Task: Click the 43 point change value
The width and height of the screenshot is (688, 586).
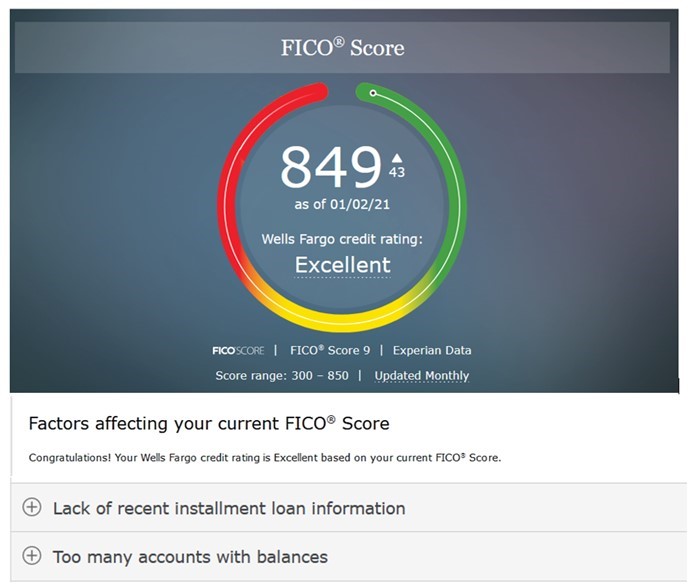Action: [x=397, y=173]
